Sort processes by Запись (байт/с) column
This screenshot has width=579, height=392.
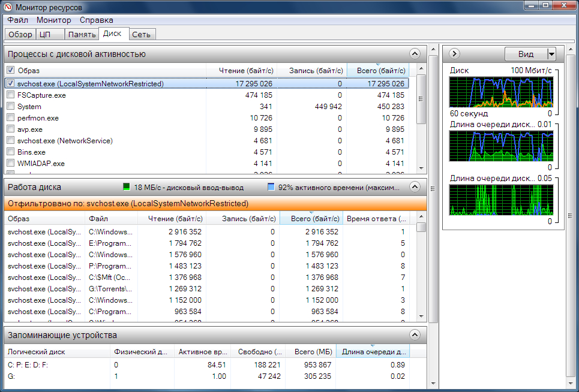[312, 71]
